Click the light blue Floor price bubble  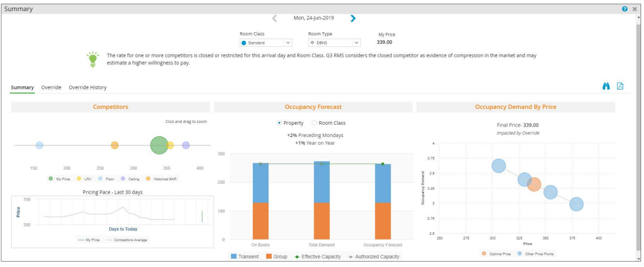tap(39, 145)
